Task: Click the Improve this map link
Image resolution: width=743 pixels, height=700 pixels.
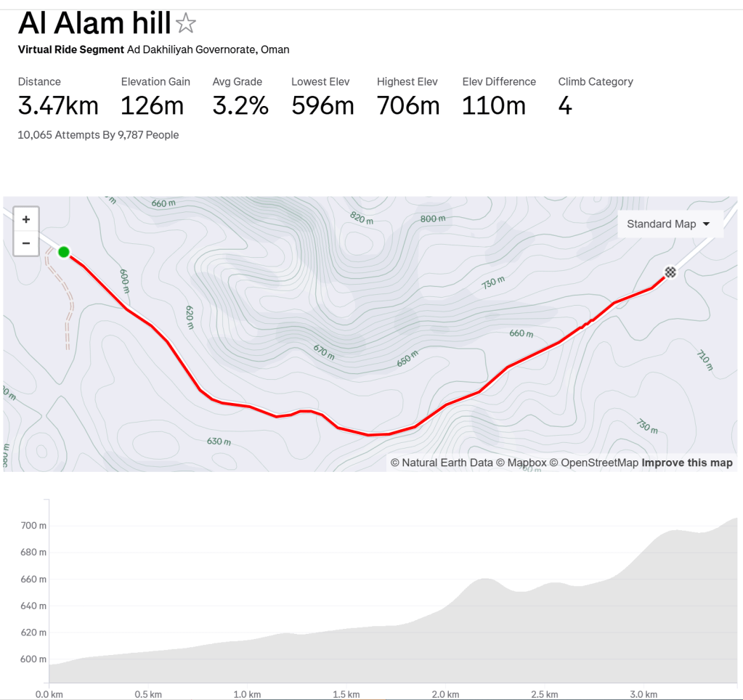Action: 686,463
